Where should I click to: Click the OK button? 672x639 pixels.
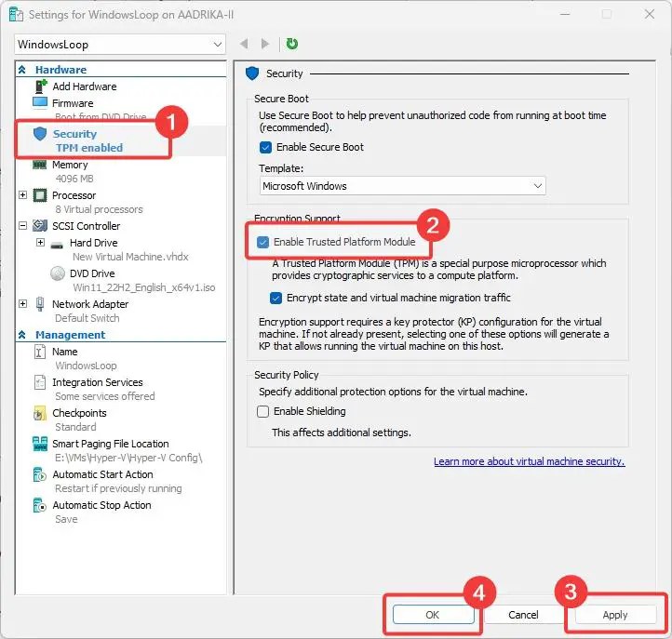(x=433, y=615)
